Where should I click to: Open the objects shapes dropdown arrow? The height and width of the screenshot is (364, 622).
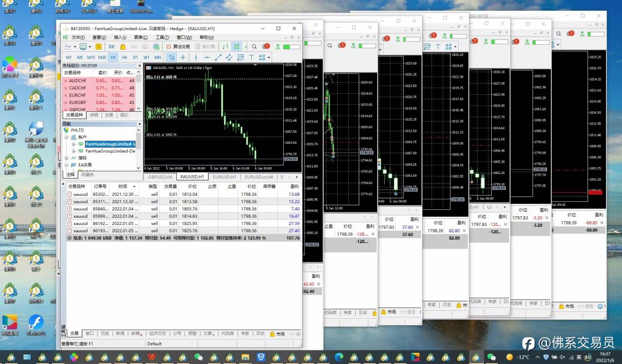269,57
